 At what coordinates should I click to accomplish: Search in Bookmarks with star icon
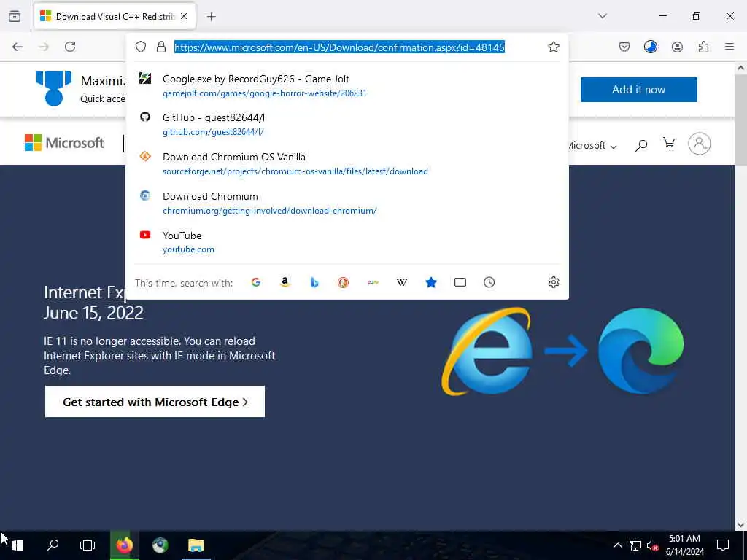430,282
